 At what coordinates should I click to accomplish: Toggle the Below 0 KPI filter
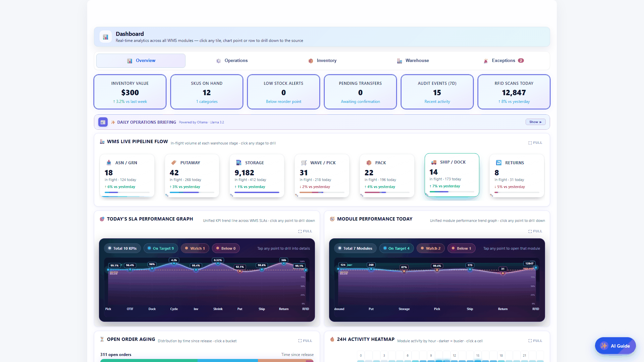(226, 248)
